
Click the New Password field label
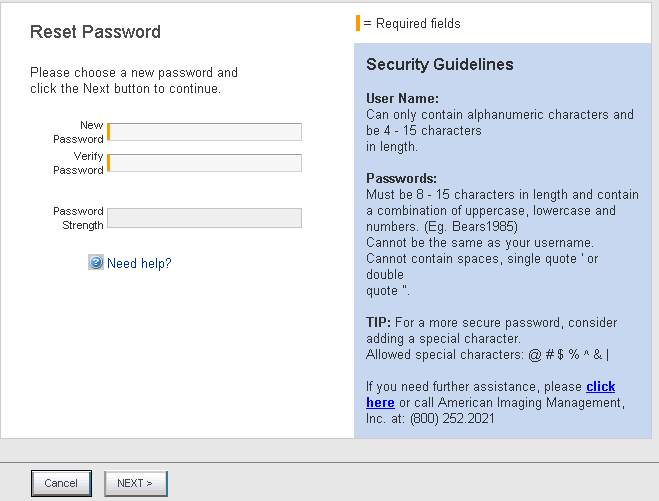pyautogui.click(x=78, y=132)
